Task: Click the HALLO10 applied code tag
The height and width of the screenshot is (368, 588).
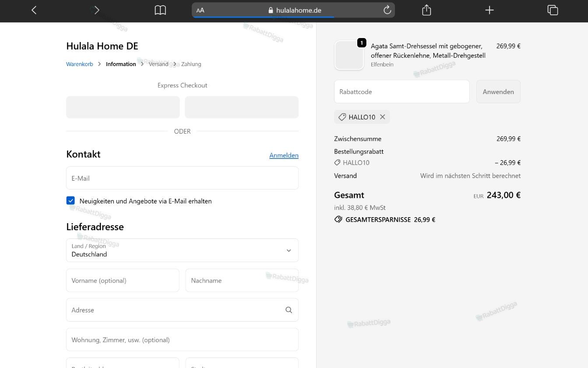Action: pos(362,117)
